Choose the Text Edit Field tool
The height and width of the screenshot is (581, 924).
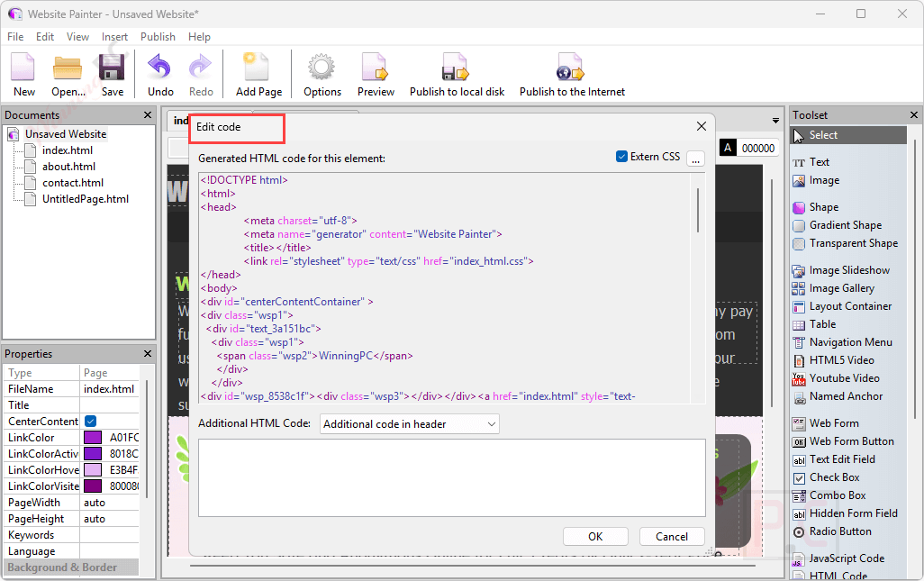point(834,459)
